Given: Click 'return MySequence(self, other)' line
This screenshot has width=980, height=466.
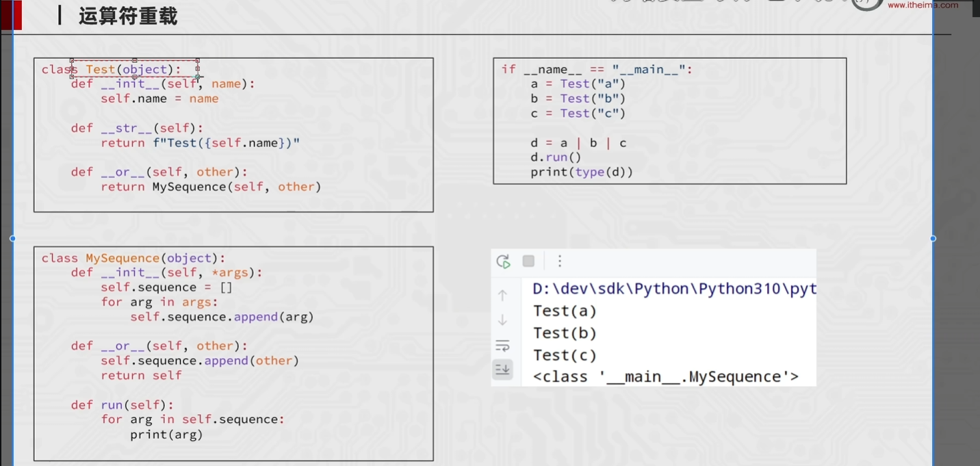Looking at the screenshot, I should [x=211, y=187].
